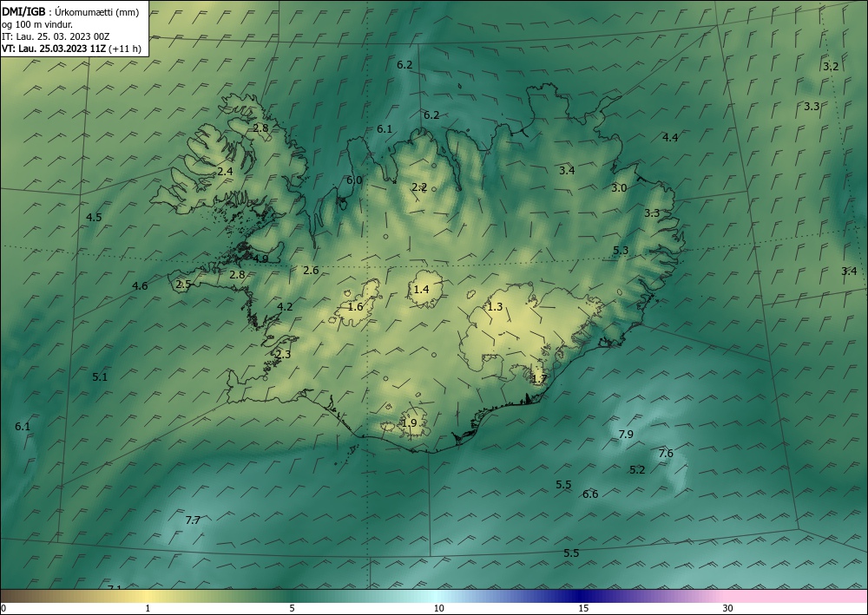Select the 3.0 value in east Iceland

pyautogui.click(x=619, y=188)
